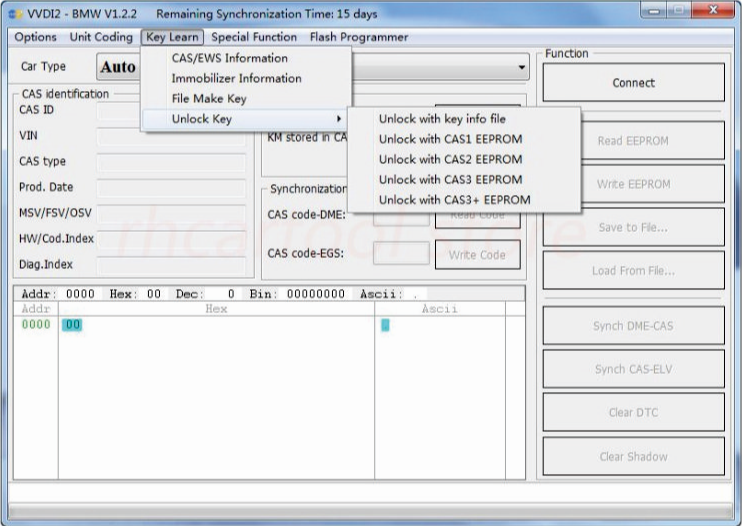Click the Write Code button

coord(477,255)
